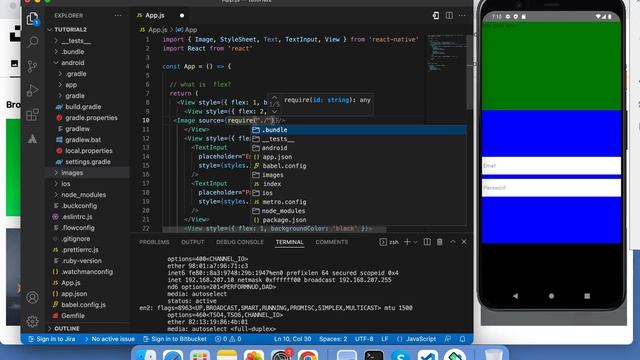Screen dimensions: 640x360
Task: Open the Run and Debug view
Action: [33, 90]
